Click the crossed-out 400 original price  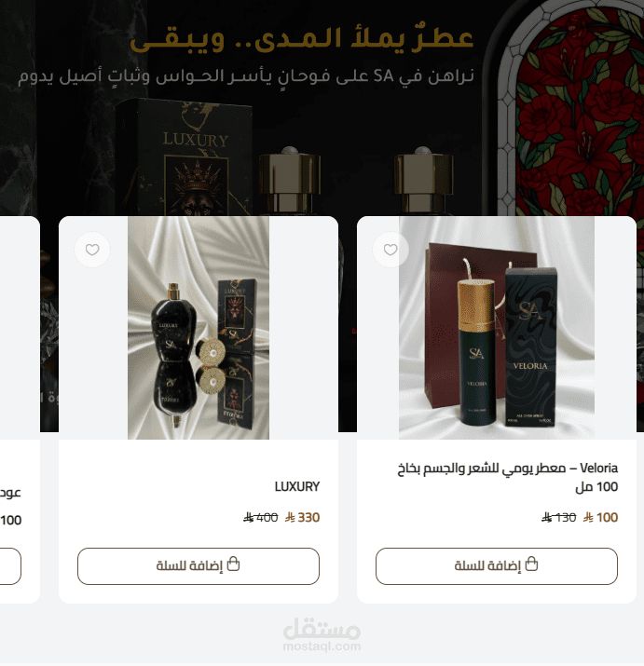point(261,518)
